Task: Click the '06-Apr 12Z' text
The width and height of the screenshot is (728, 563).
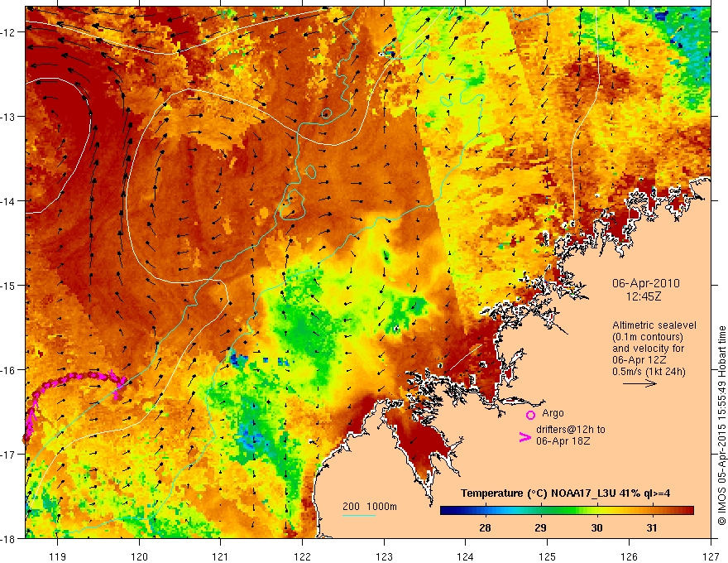Action: (x=639, y=360)
